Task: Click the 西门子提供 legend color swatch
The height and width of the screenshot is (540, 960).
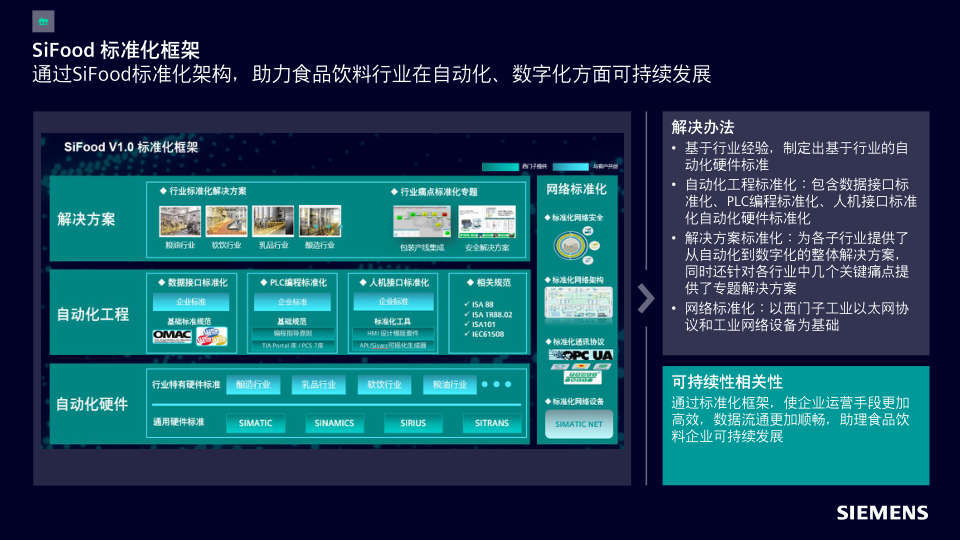Action: pyautogui.click(x=500, y=167)
